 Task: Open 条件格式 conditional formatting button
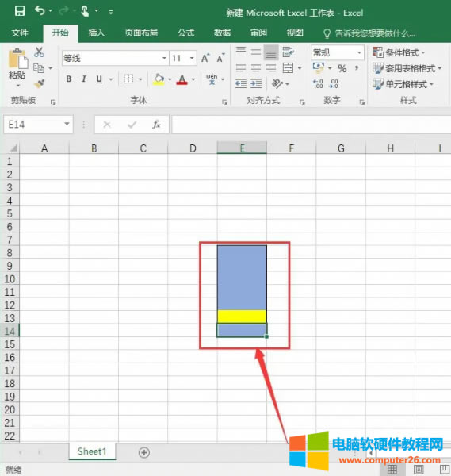399,52
